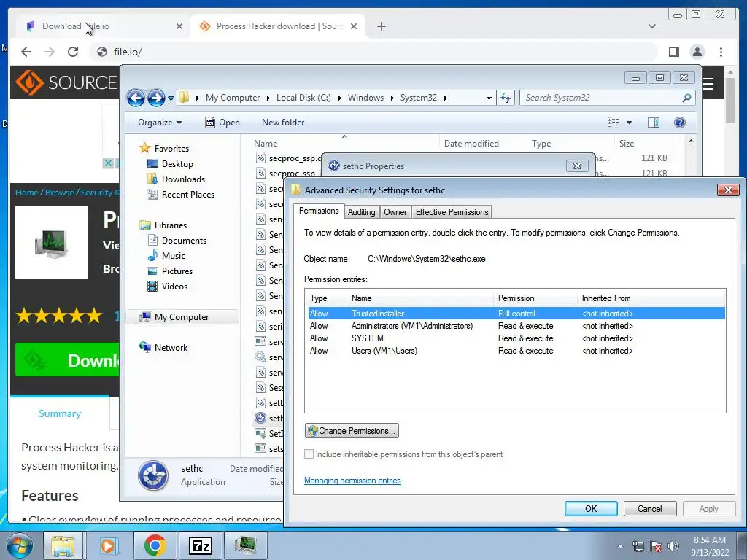Click Cancel in Advanced Security Settings
Image resolution: width=747 pixels, height=560 pixels.
tap(650, 508)
